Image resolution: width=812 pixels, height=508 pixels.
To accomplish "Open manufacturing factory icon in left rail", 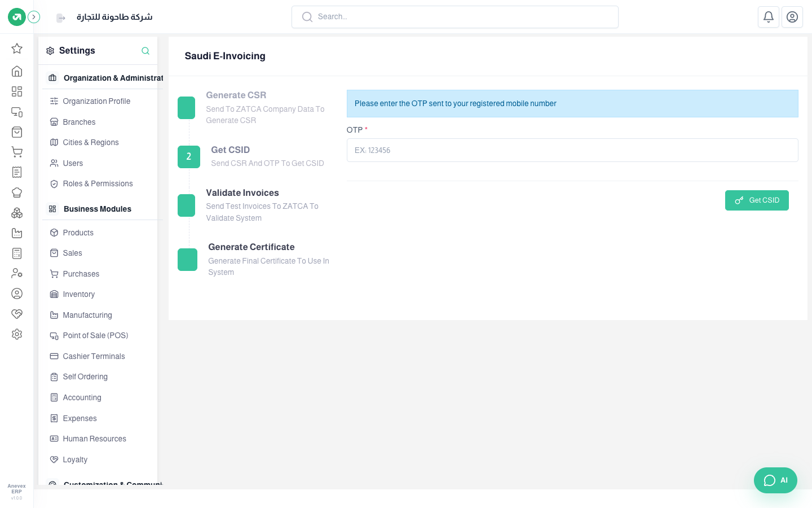I will (17, 233).
